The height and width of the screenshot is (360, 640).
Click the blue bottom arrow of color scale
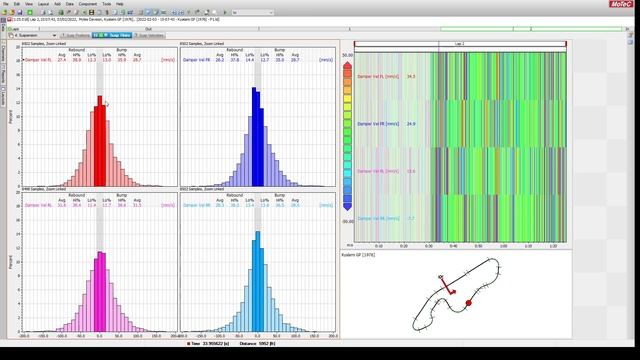coord(347,207)
